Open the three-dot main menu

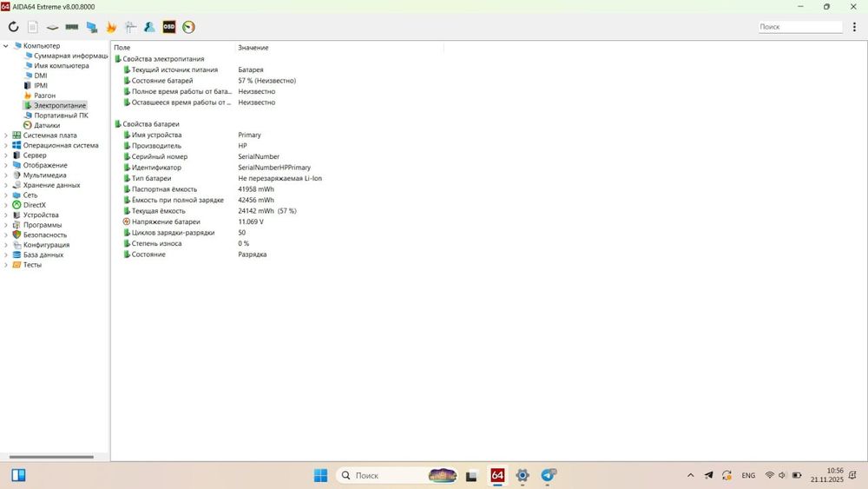coord(854,27)
